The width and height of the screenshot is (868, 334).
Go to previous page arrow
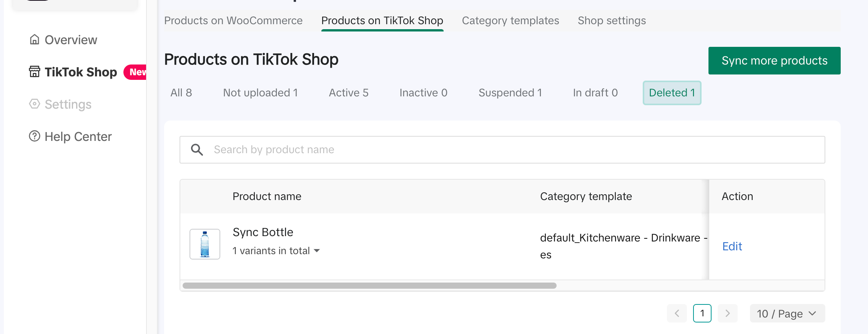coord(677,313)
